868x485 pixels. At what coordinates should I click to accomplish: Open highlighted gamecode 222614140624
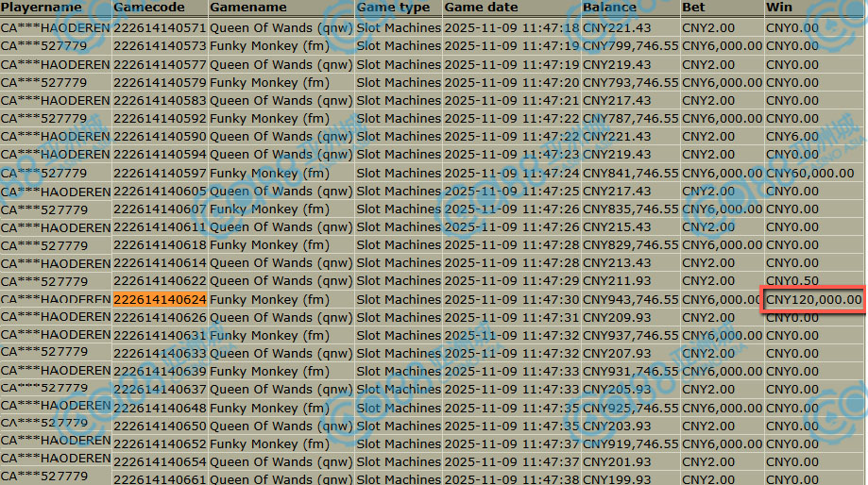click(160, 300)
